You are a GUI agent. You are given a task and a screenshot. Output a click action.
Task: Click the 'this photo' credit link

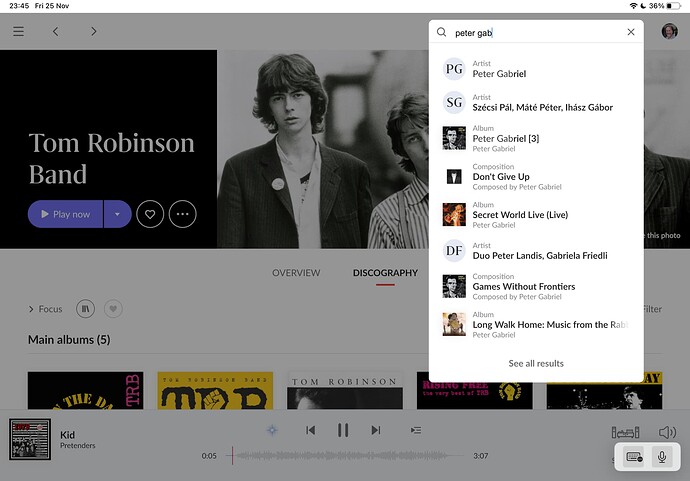(x=664, y=235)
